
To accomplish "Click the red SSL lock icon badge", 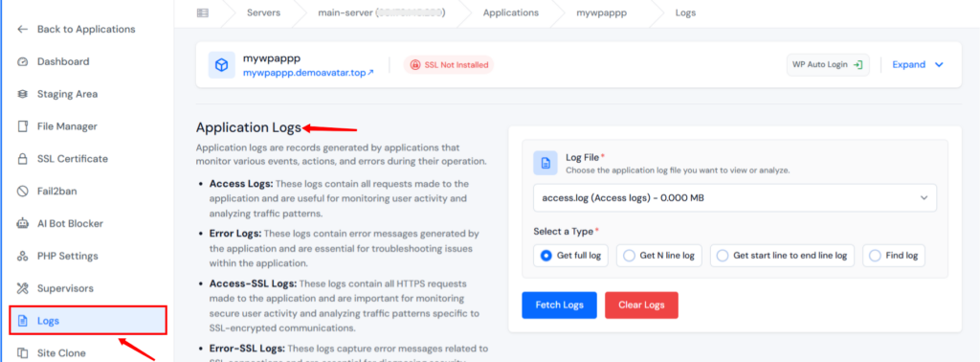I will (x=415, y=65).
